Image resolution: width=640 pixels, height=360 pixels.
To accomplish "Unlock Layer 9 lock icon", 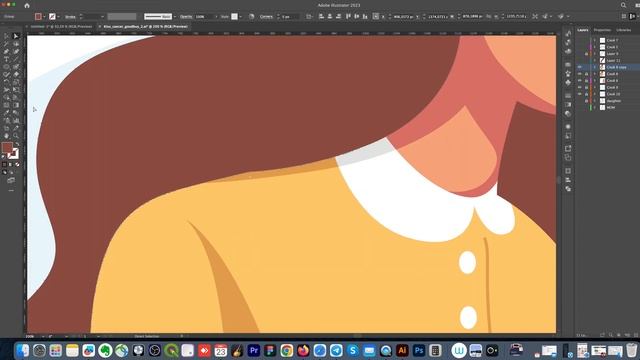I will click(587, 54).
